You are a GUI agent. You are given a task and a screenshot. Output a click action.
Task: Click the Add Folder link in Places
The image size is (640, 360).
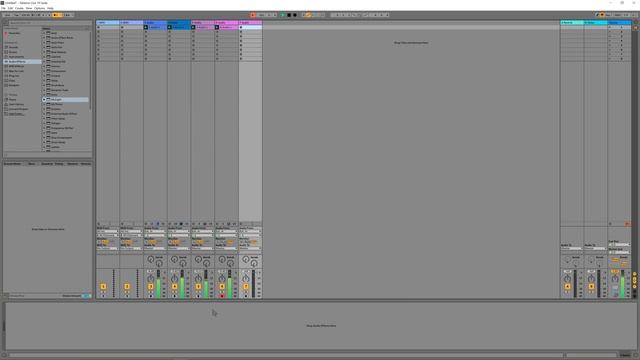[16, 114]
